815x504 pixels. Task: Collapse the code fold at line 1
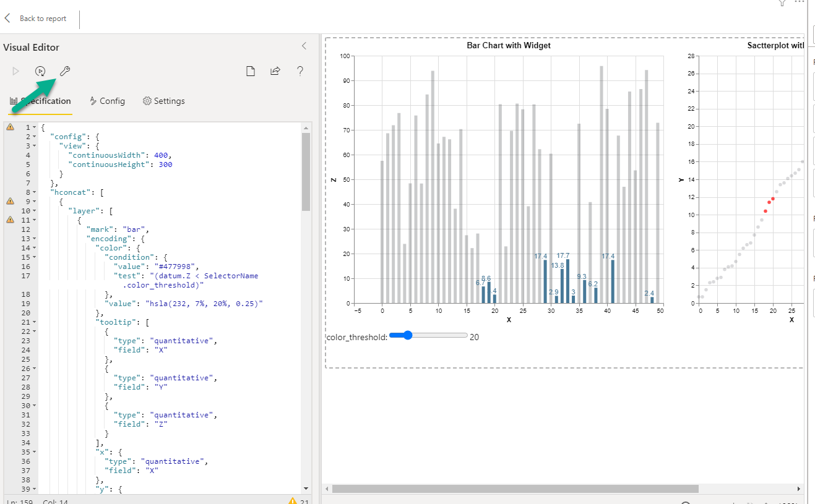coord(35,127)
